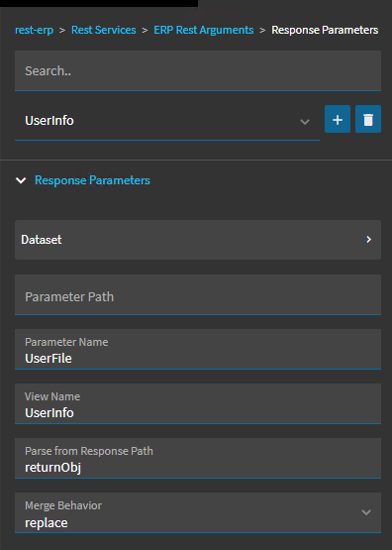Navigate to rest-erp breadcrumb

(34, 30)
